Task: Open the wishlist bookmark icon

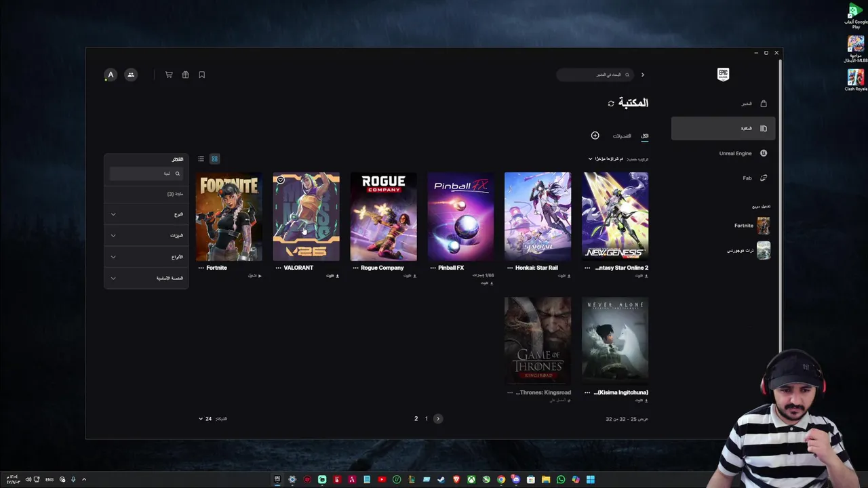Action: [201, 75]
